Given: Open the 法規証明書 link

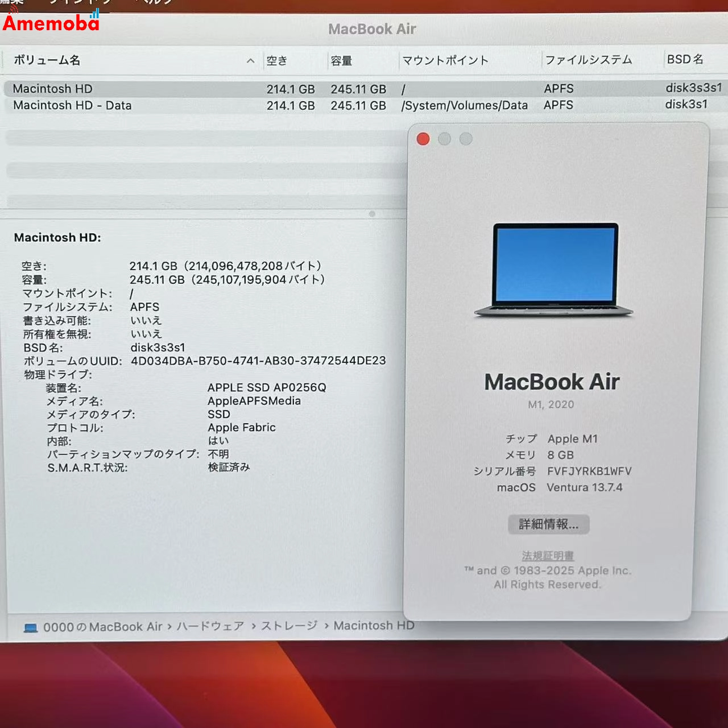Looking at the screenshot, I should [x=547, y=556].
